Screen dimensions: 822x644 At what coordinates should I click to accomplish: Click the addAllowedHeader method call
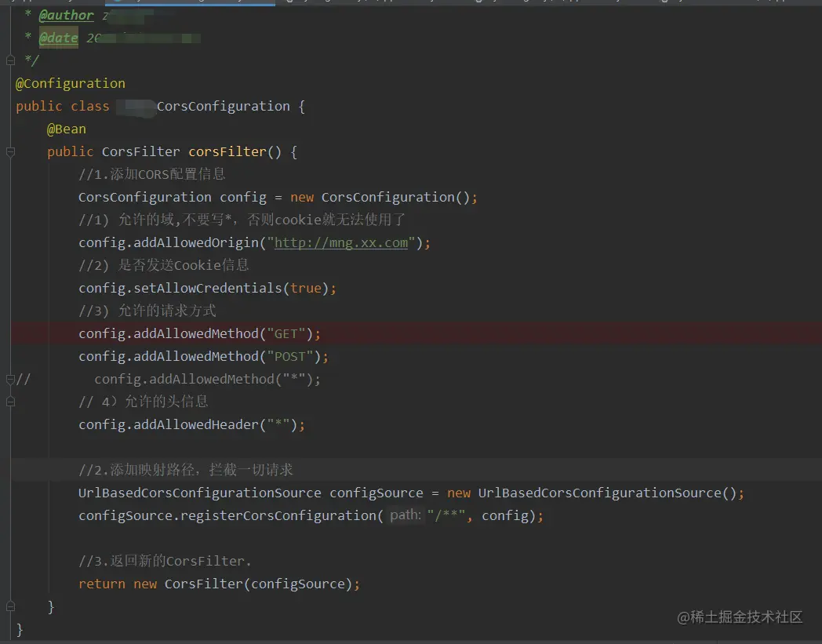196,425
